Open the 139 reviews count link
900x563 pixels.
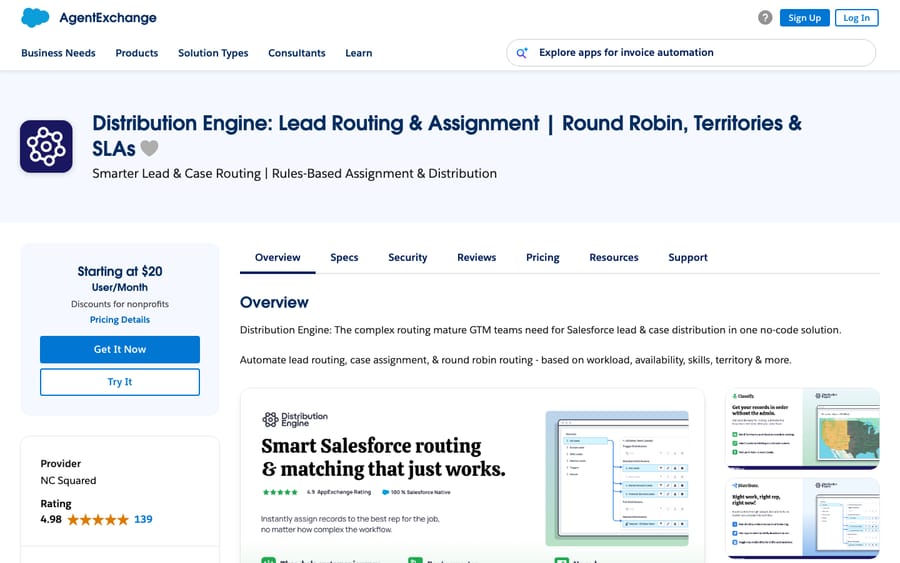143,519
